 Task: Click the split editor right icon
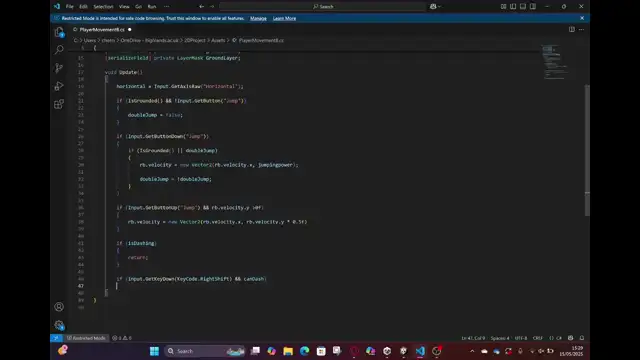pyautogui.click(x=572, y=29)
